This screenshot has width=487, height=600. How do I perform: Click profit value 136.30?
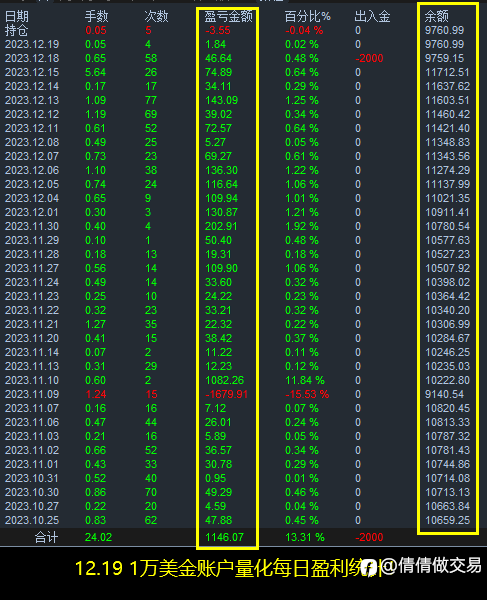tap(222, 170)
